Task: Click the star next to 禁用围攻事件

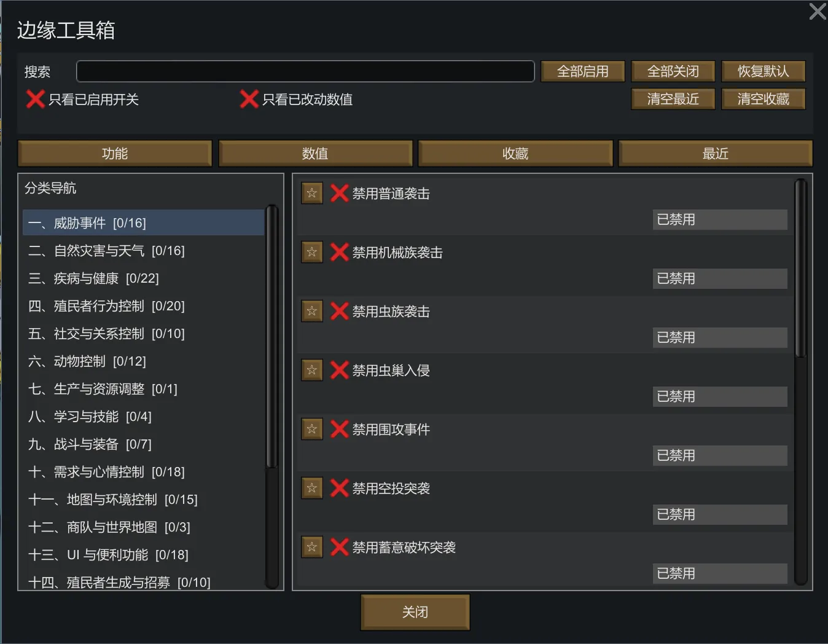Action: click(312, 429)
